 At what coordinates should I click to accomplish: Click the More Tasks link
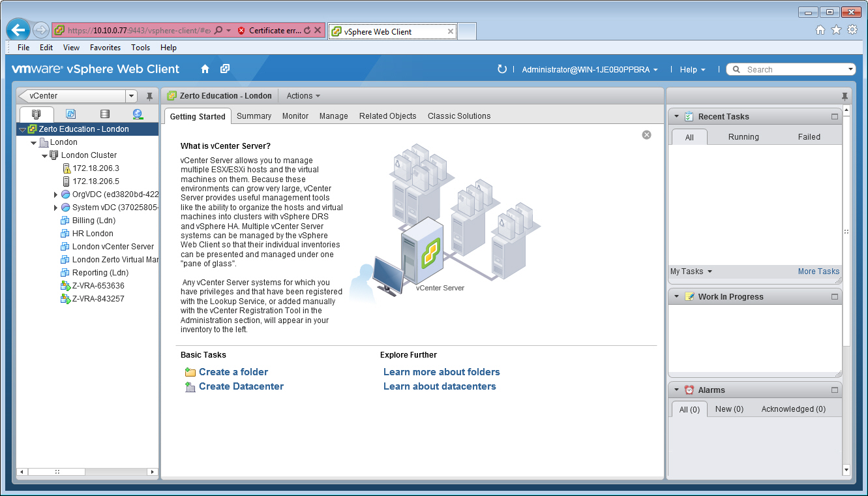pos(818,271)
